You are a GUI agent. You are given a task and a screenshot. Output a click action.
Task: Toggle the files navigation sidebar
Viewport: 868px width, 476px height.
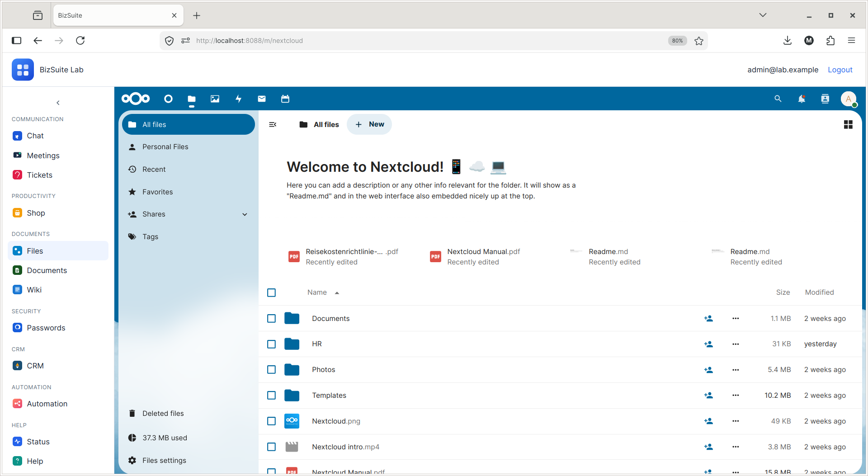(x=273, y=124)
